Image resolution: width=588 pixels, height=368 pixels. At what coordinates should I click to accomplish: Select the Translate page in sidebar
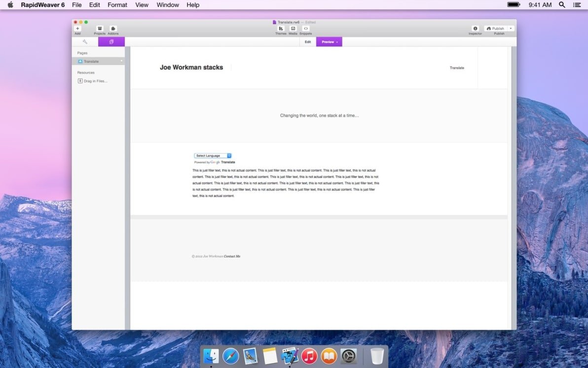click(x=91, y=61)
